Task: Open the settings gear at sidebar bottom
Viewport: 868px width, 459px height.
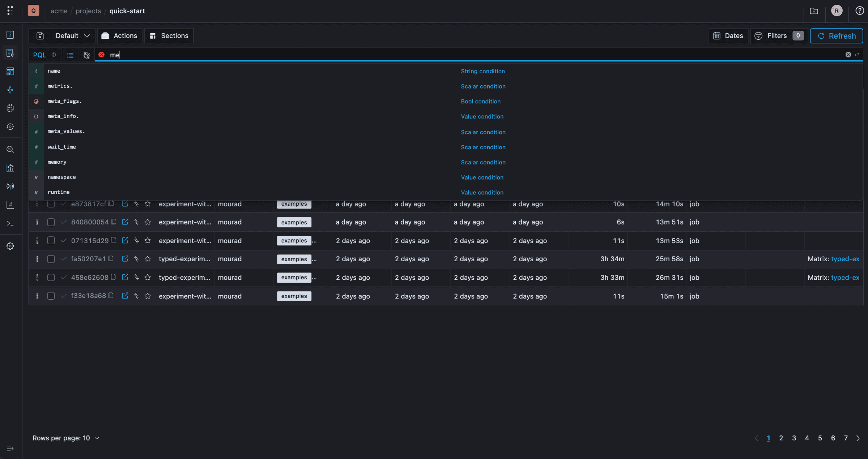Action: click(10, 246)
